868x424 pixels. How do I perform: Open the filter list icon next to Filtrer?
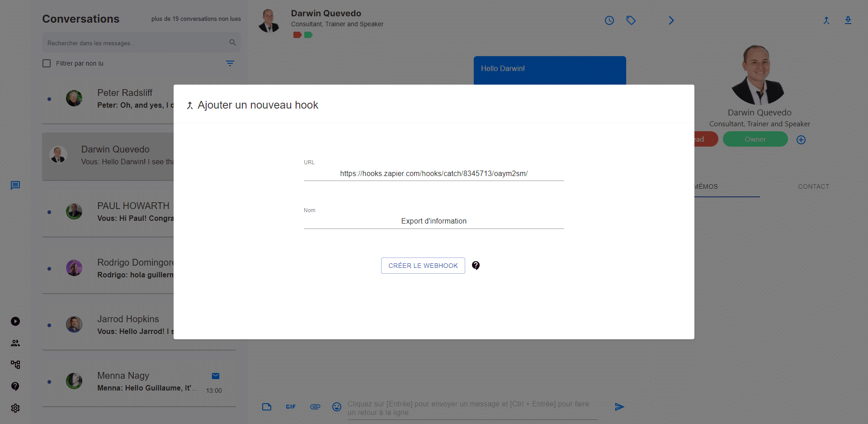[230, 63]
